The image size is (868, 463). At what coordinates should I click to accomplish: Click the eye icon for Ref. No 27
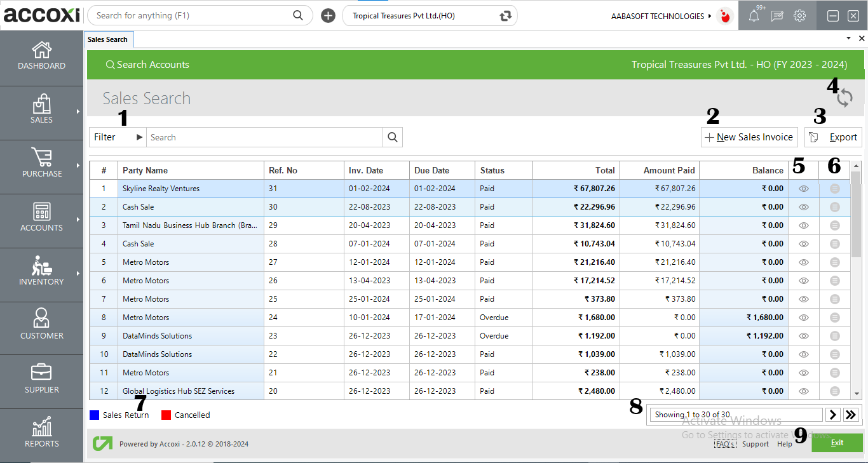coord(804,262)
